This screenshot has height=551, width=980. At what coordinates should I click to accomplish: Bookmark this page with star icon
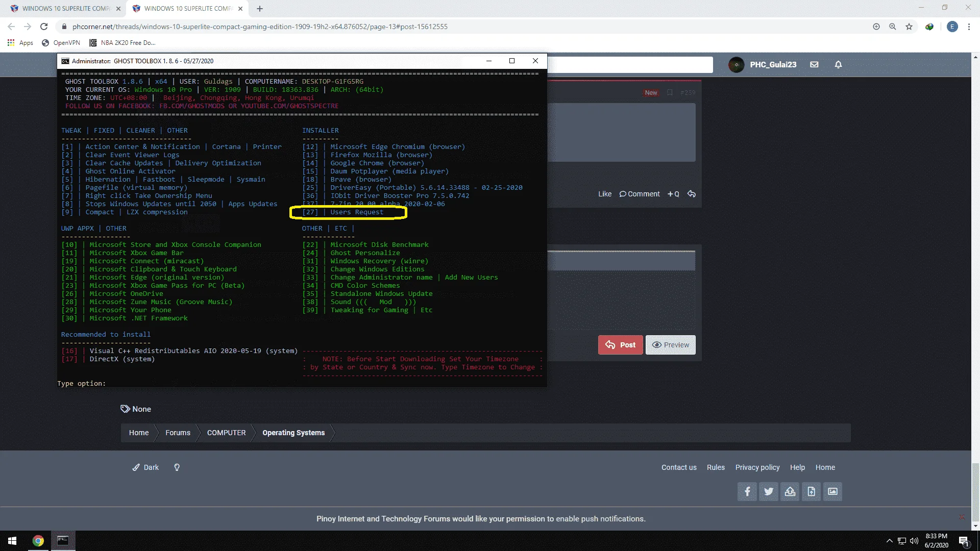tap(909, 27)
